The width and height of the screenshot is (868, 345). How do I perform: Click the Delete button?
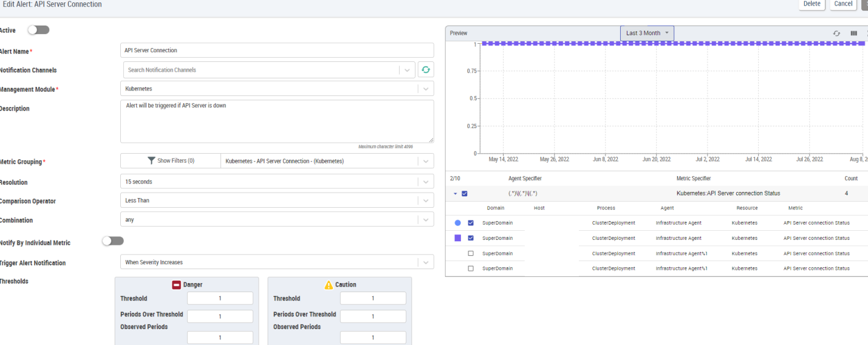(x=812, y=4)
